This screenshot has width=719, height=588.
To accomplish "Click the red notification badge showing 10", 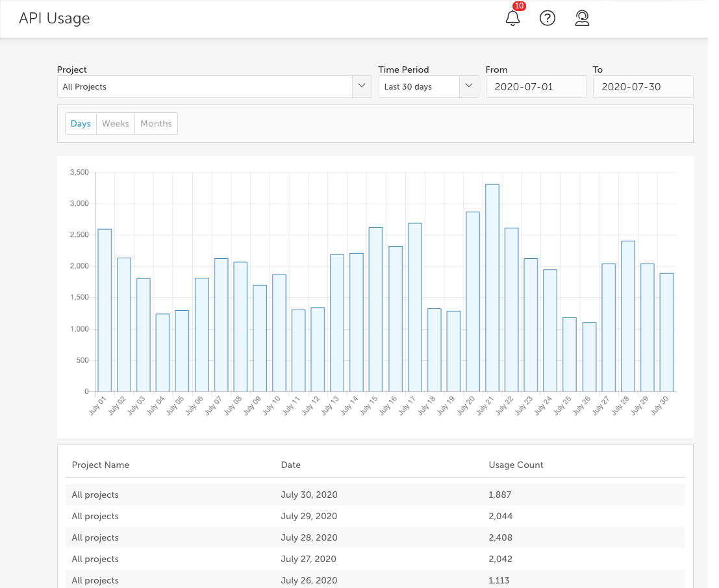I will click(x=519, y=6).
